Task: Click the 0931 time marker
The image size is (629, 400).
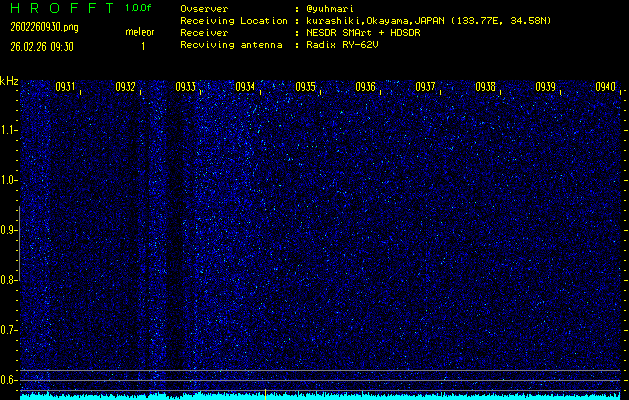Action: (66, 87)
